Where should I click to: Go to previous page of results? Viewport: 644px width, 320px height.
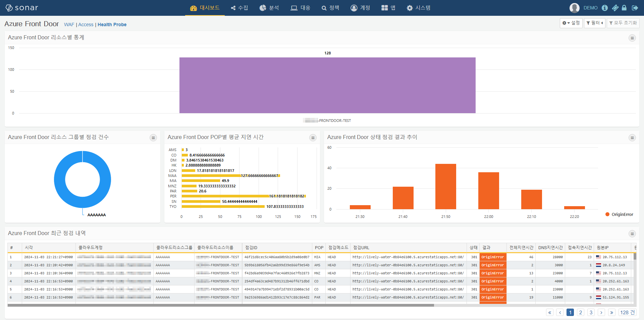tap(560, 312)
